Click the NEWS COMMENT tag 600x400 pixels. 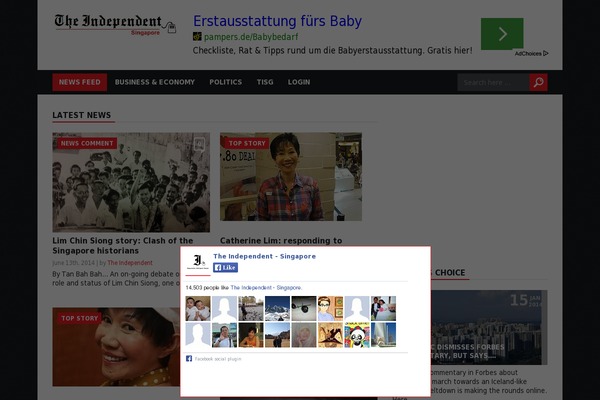point(87,144)
